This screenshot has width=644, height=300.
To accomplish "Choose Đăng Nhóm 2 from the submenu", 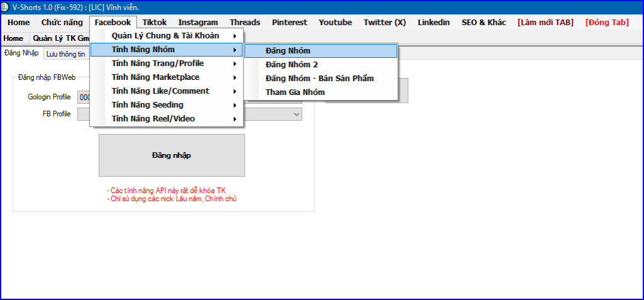I will [x=292, y=64].
